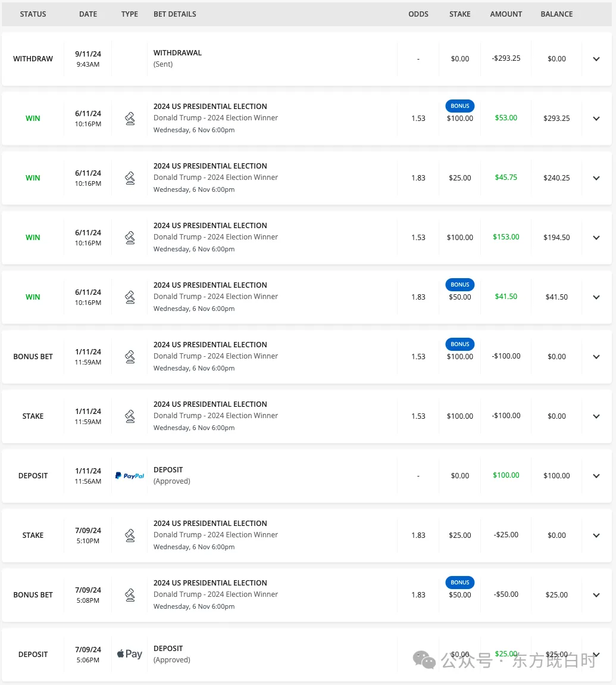Click the election icon in the 5:10PM Stake row
The image size is (616, 685).
point(130,535)
